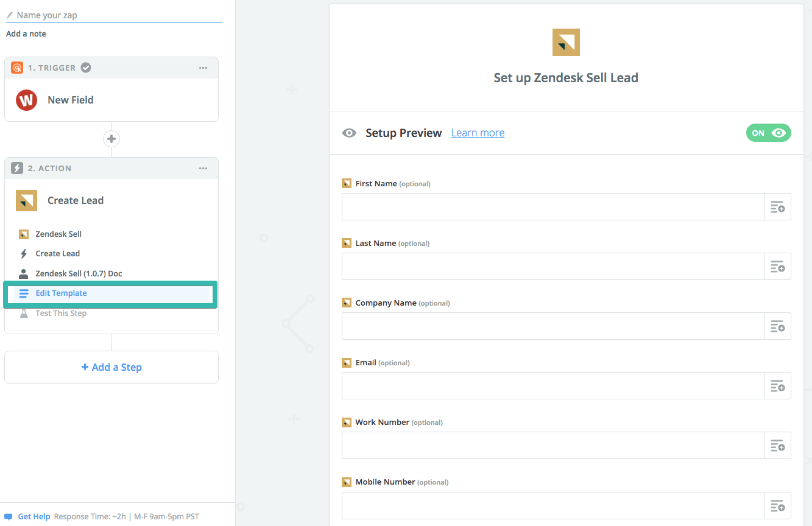Click insert-field icon for Last Name

pos(777,267)
